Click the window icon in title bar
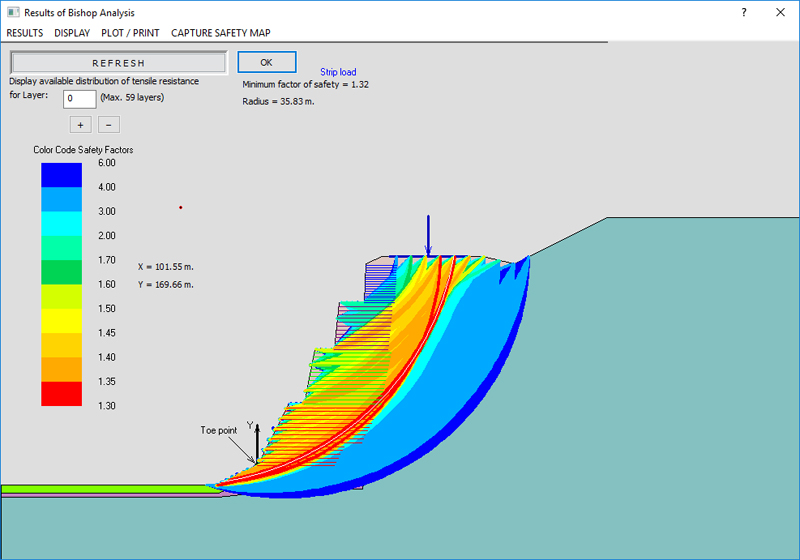Screen dimensions: 800x560 tap(12, 12)
